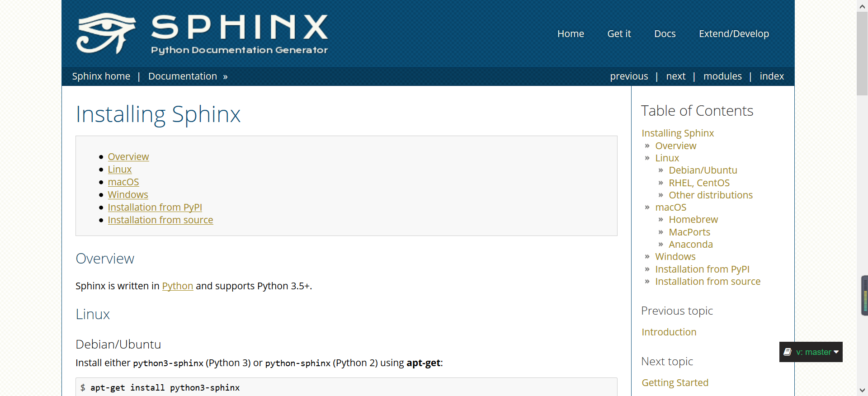Click the page scrollbar down arrow

[x=862, y=390]
